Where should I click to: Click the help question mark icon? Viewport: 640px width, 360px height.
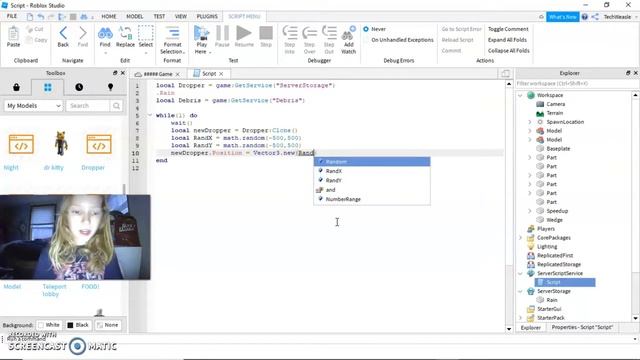click(x=584, y=17)
